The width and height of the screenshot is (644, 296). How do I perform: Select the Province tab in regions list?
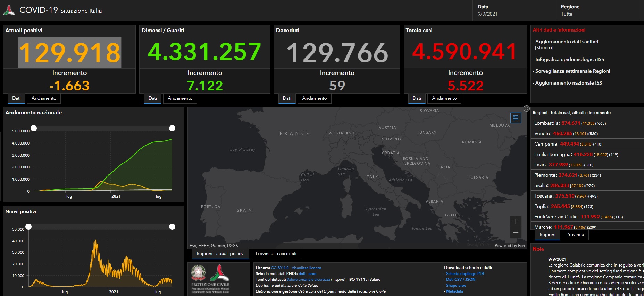[575, 235]
